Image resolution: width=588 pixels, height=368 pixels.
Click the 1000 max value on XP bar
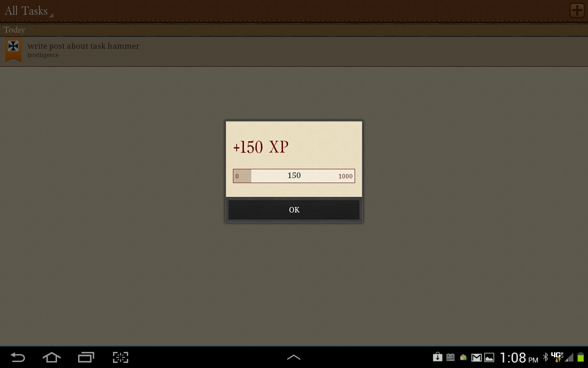click(x=345, y=176)
